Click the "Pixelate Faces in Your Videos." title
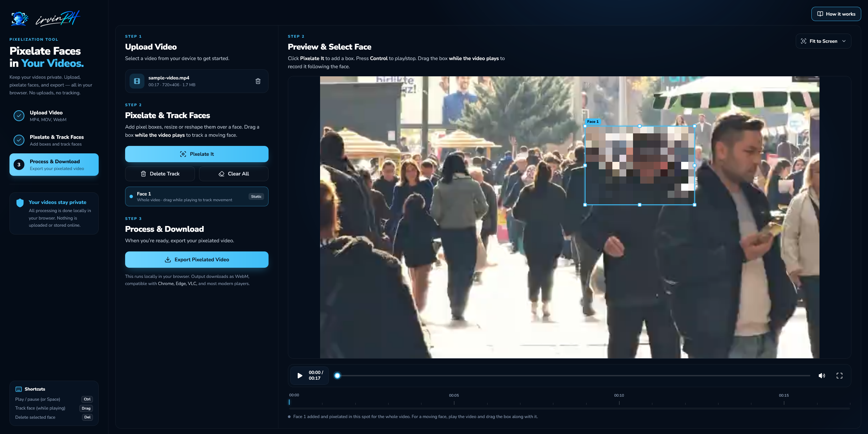Image resolution: width=868 pixels, height=434 pixels. (46, 57)
